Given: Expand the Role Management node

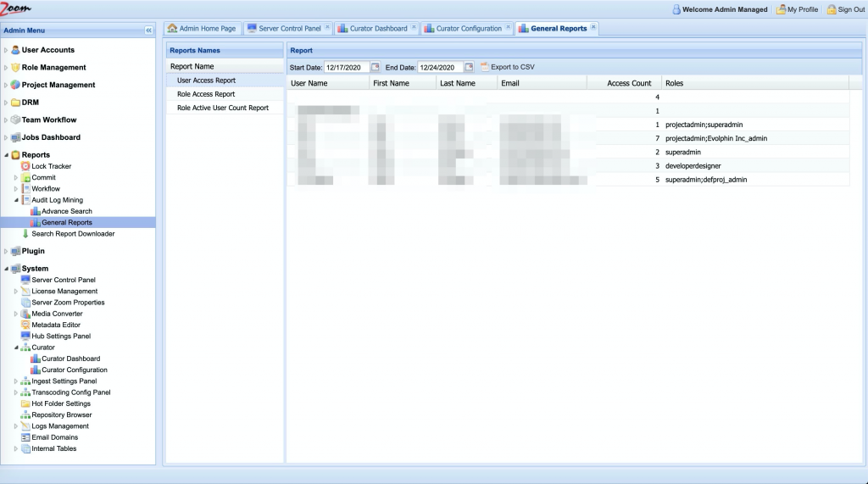Looking at the screenshot, I should [x=6, y=68].
